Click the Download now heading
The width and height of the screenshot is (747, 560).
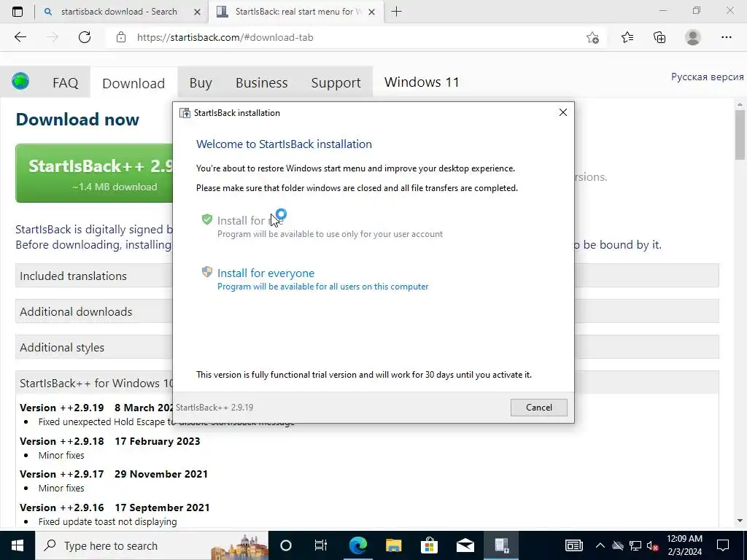pyautogui.click(x=77, y=119)
